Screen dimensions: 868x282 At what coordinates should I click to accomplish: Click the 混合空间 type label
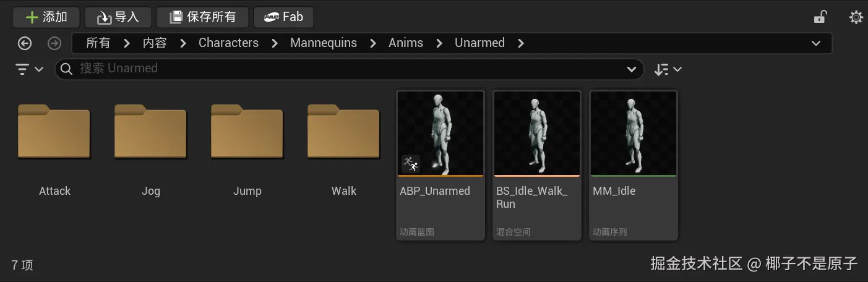[513, 233]
